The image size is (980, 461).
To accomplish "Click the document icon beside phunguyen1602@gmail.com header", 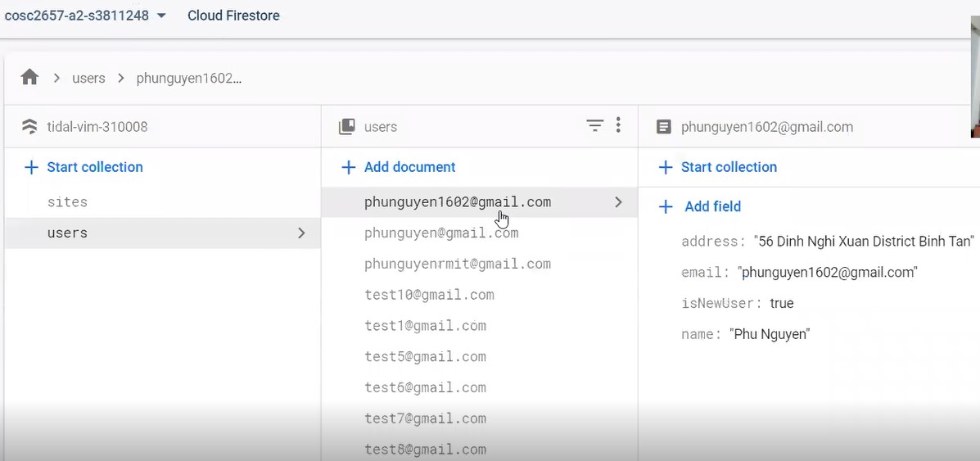I will (x=663, y=127).
